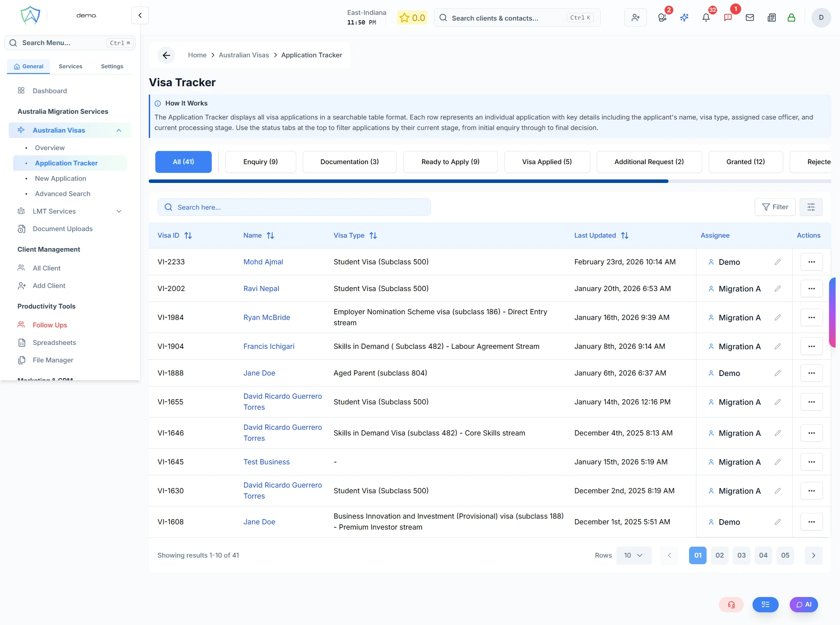Open Mohd Ajmal's application details

click(263, 262)
